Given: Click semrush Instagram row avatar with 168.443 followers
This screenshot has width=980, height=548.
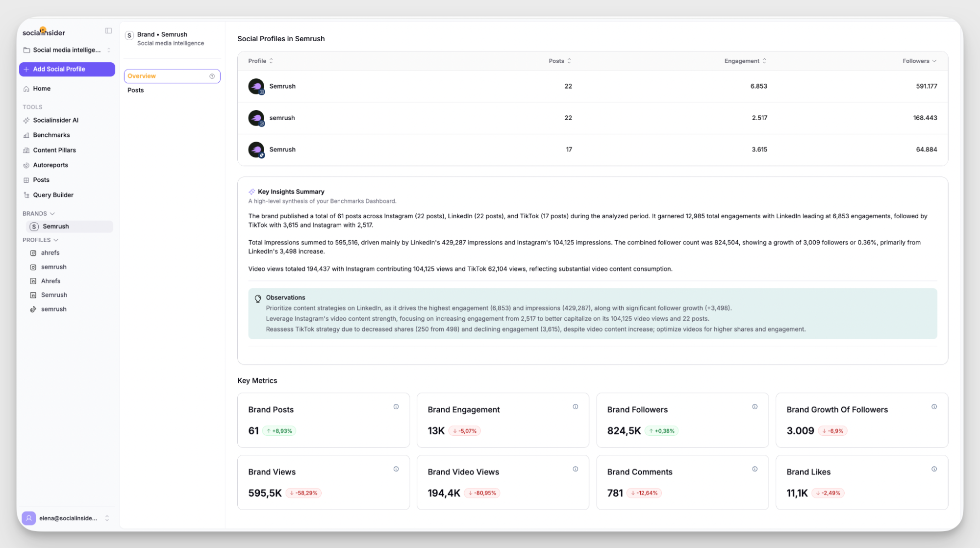Looking at the screenshot, I should 256,118.
